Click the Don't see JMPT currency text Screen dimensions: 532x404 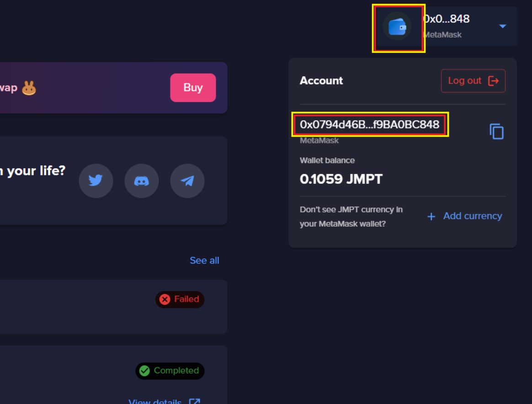[x=351, y=217]
